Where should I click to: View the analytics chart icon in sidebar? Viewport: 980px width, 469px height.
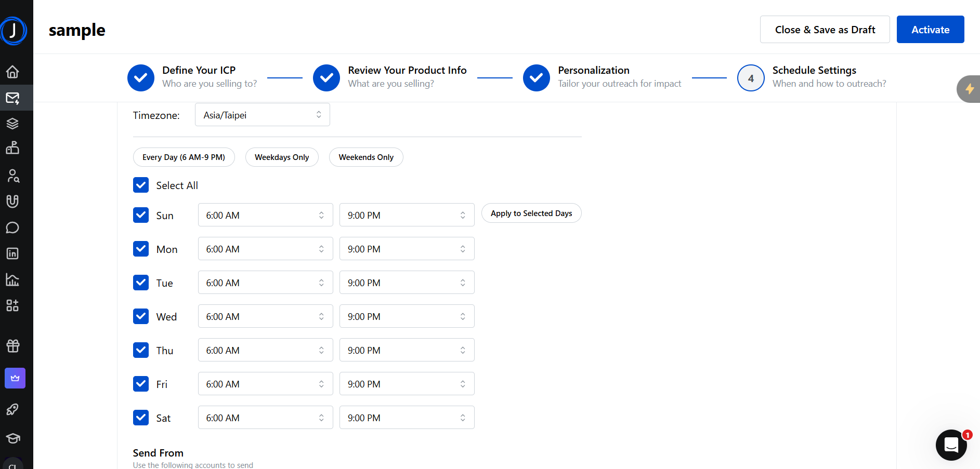(x=12, y=279)
